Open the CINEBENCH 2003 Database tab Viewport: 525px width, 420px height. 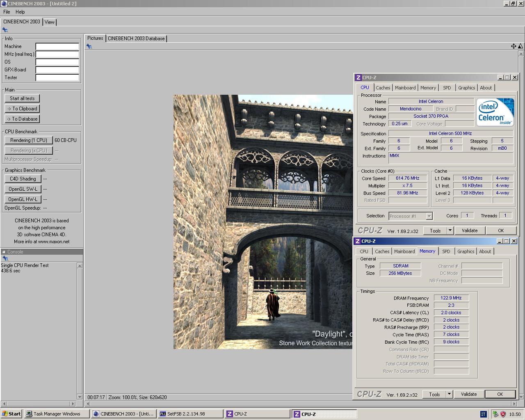pyautogui.click(x=136, y=39)
